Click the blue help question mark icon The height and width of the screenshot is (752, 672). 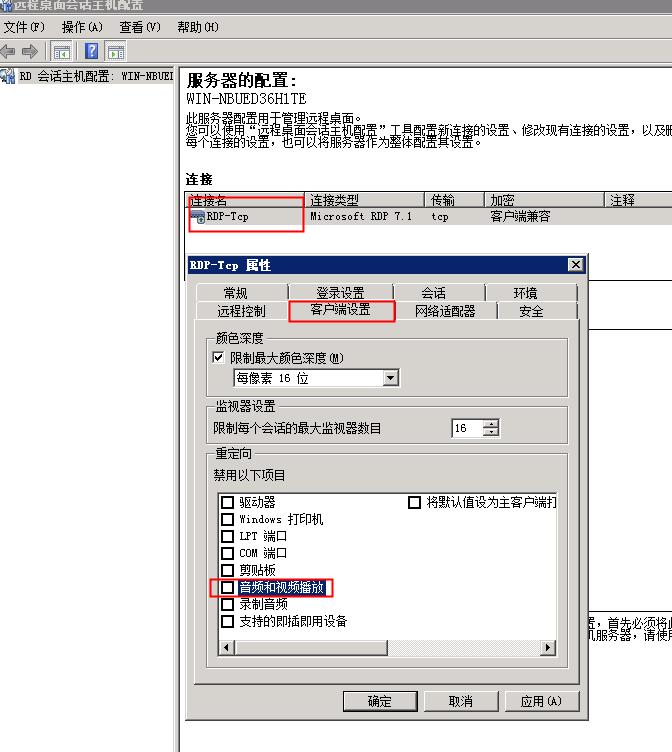(x=91, y=51)
